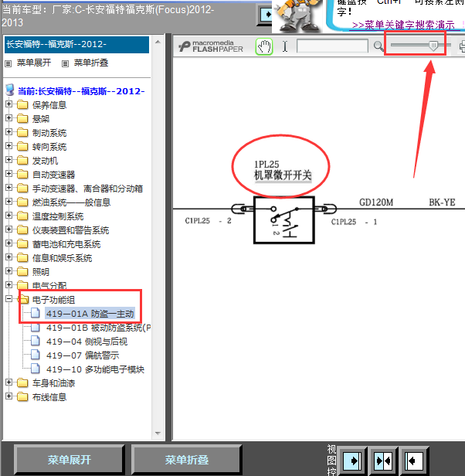Click the bottom 菜单展开 button
Screen dimensions: 465x476
(70, 460)
